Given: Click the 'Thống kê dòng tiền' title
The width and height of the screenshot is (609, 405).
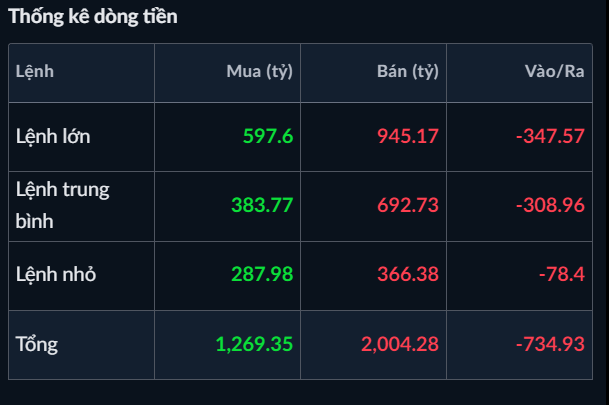Looking at the screenshot, I should pyautogui.click(x=94, y=18).
